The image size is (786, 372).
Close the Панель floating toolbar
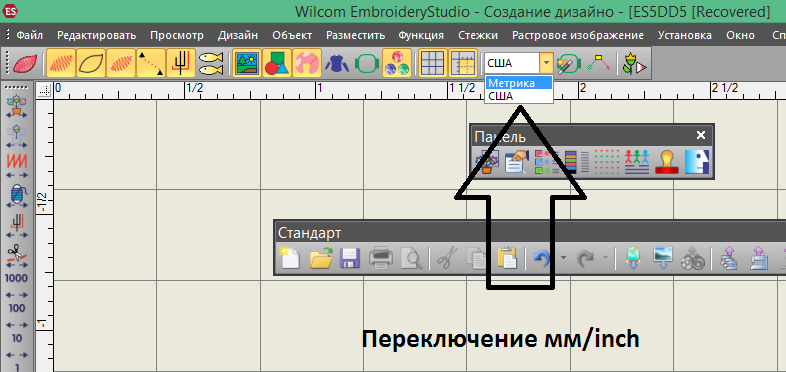(701, 135)
